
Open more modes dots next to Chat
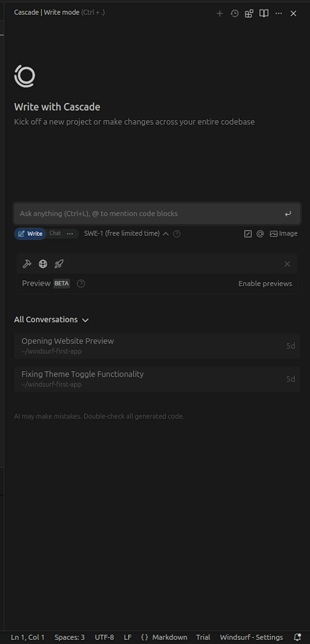coord(70,234)
